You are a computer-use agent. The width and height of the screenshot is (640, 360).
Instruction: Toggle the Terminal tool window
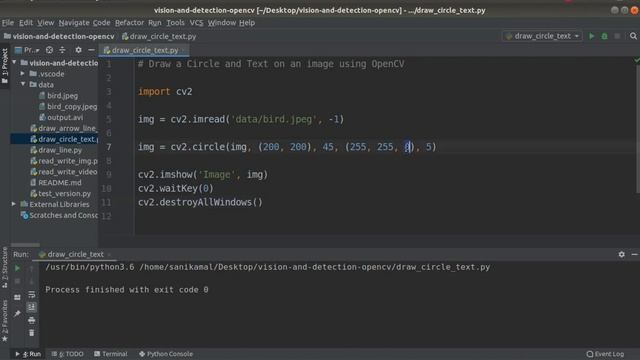[x=111, y=354]
